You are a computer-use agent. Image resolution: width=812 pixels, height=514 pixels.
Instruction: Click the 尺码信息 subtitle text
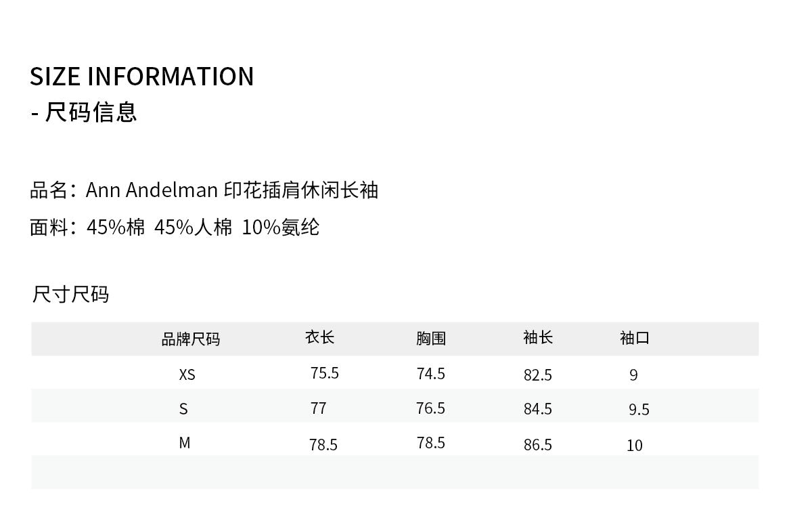coord(91,112)
